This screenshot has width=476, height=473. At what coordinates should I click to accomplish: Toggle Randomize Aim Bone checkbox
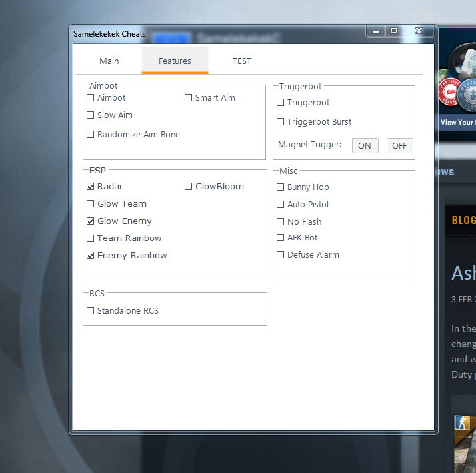[x=91, y=134]
